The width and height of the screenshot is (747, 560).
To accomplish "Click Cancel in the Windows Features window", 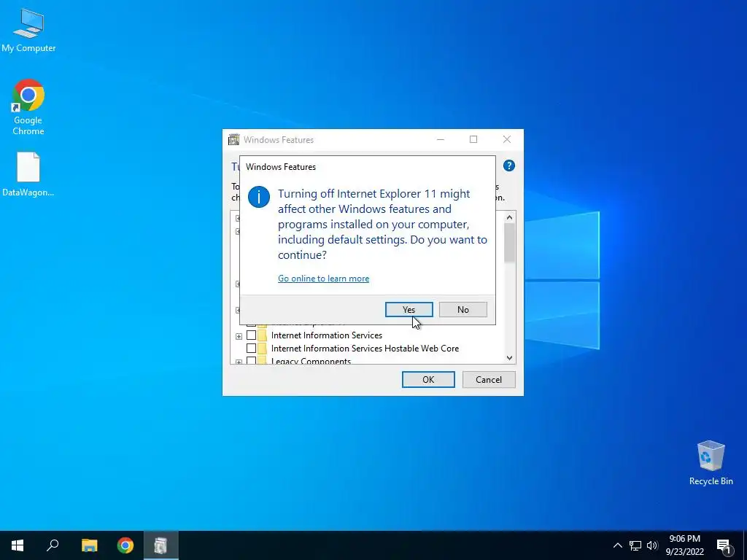I will click(x=489, y=379).
